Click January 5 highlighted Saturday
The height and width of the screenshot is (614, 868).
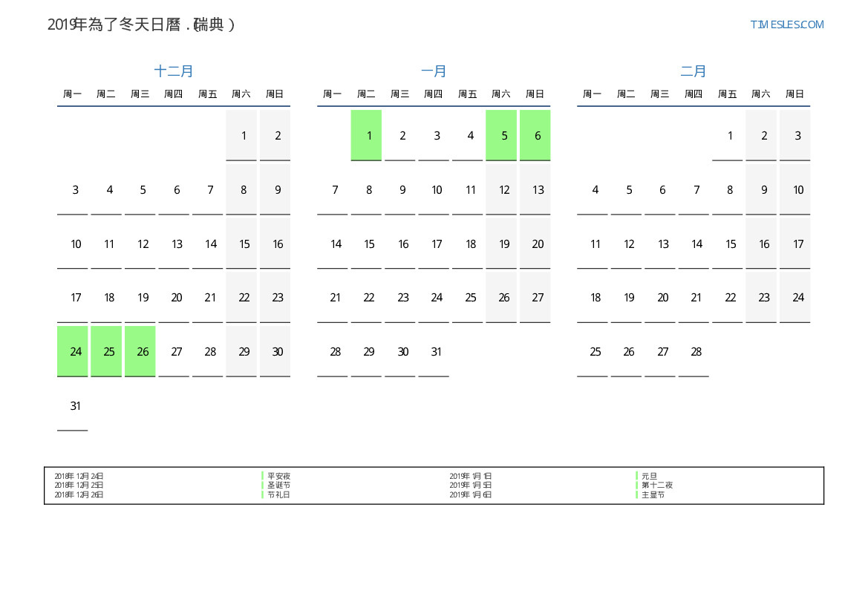(504, 135)
